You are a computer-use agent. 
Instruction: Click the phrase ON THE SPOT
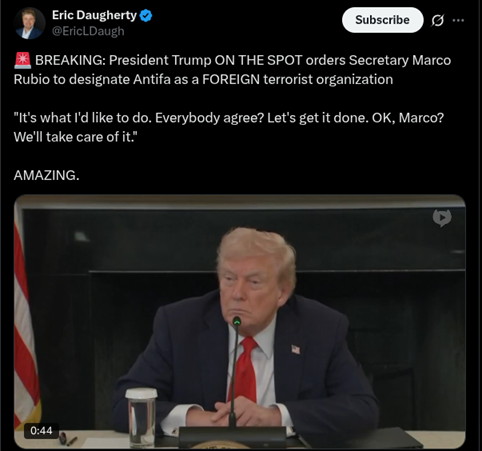(x=258, y=60)
